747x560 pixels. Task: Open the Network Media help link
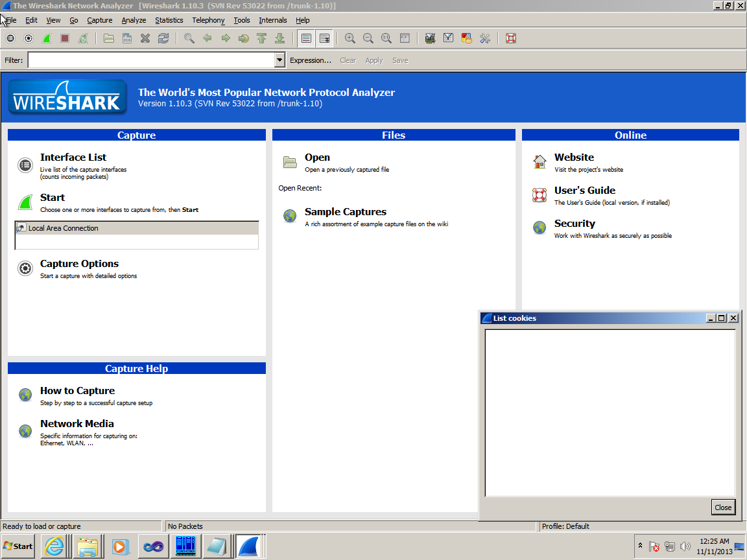click(77, 424)
